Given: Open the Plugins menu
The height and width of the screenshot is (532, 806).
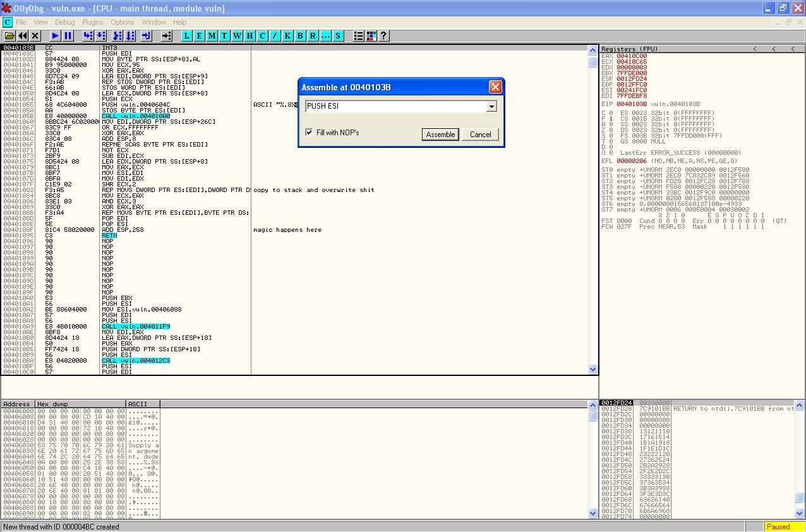Looking at the screenshot, I should pos(93,22).
